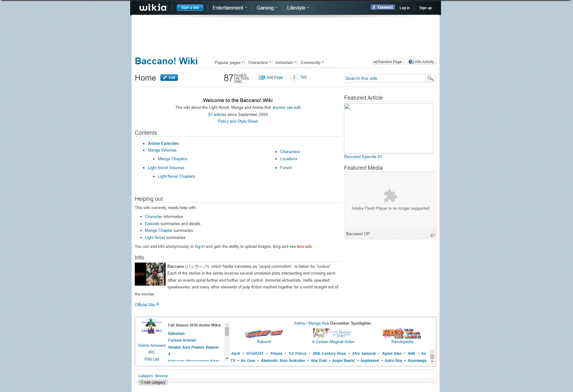This screenshot has height=392, width=573.
Task: Open the Baccano! Wiki title link
Action: point(166,61)
